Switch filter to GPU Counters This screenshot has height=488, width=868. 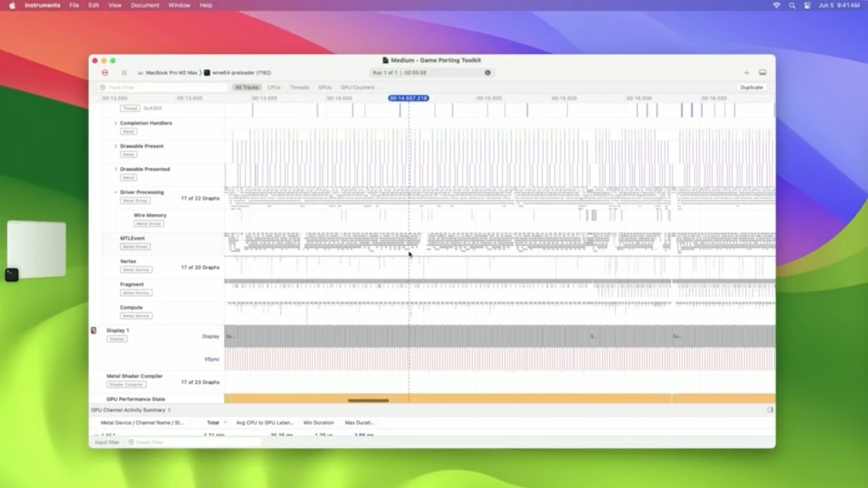[357, 88]
